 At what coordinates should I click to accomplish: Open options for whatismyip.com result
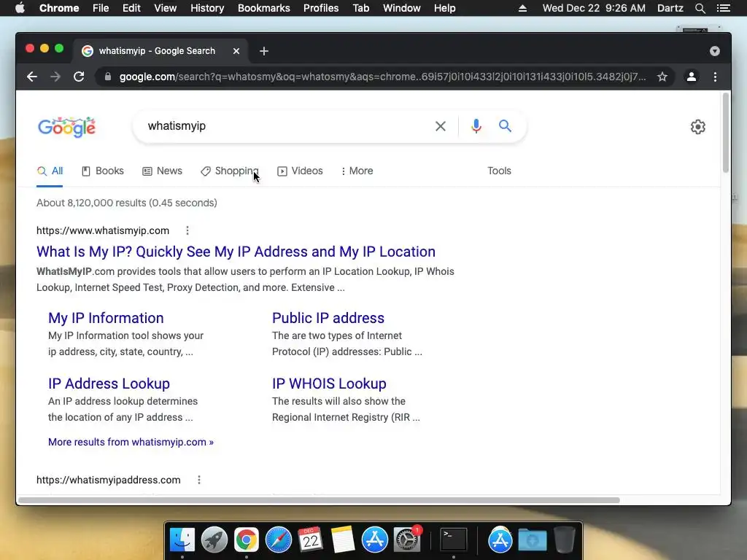(x=187, y=230)
